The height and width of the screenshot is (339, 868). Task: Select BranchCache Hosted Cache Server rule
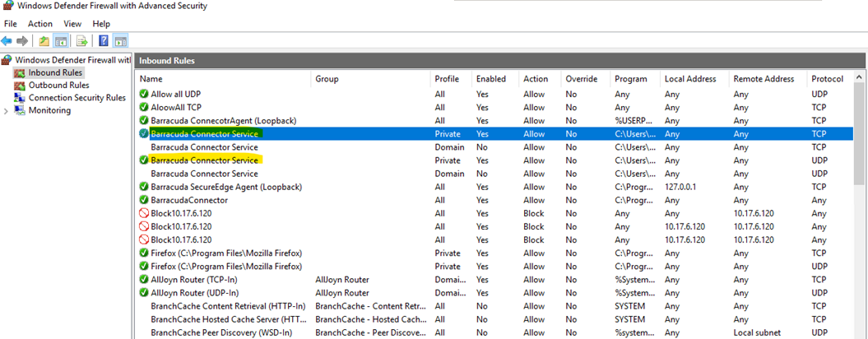pos(228,319)
